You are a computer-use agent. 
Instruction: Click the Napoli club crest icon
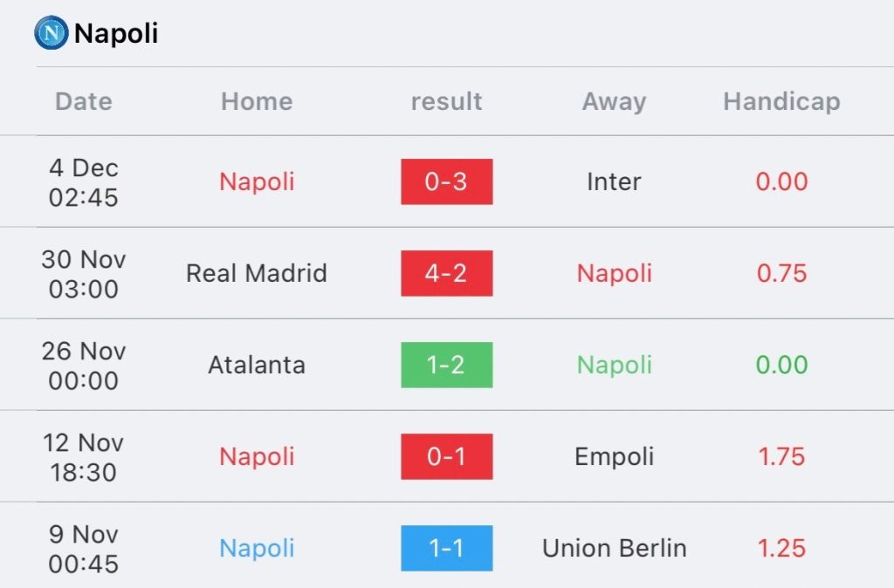(52, 32)
